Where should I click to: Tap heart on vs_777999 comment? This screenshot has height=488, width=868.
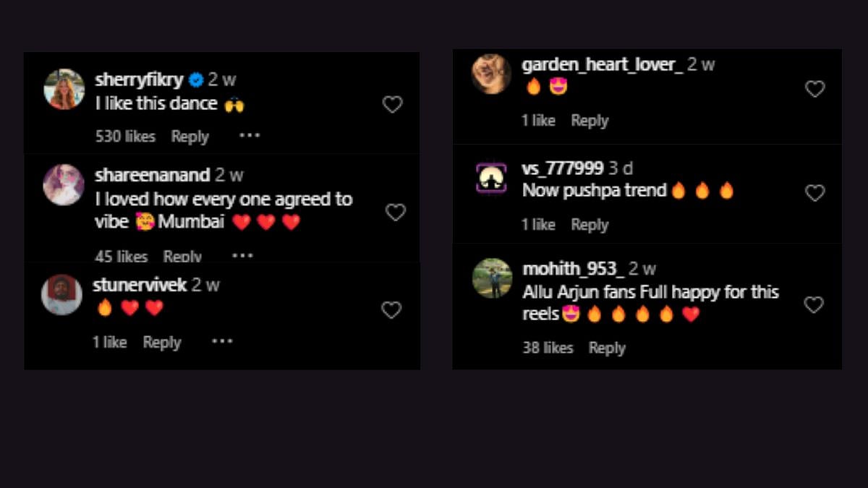coord(814,193)
